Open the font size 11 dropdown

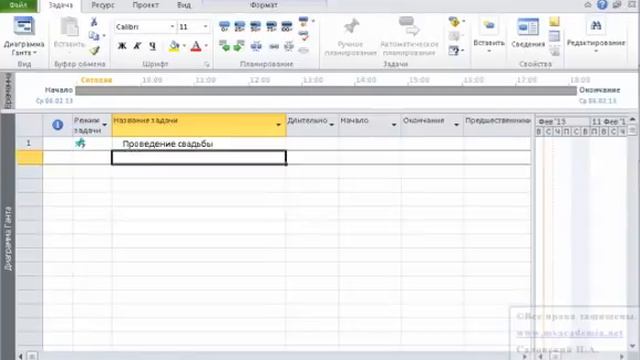[x=205, y=27]
